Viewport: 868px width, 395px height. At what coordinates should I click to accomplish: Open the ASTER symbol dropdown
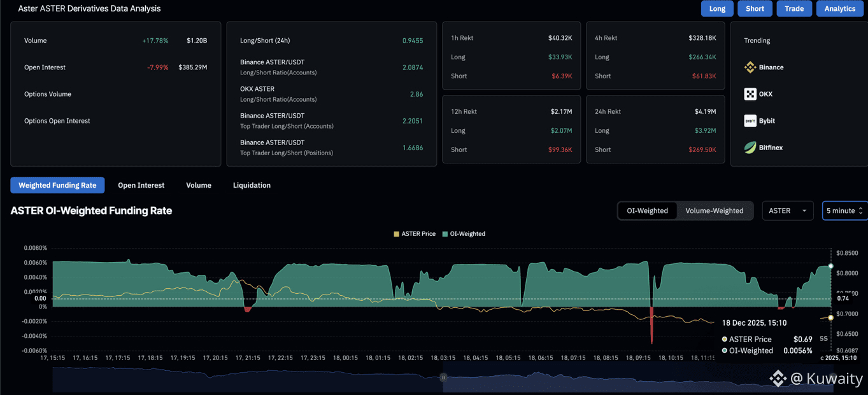pyautogui.click(x=787, y=211)
